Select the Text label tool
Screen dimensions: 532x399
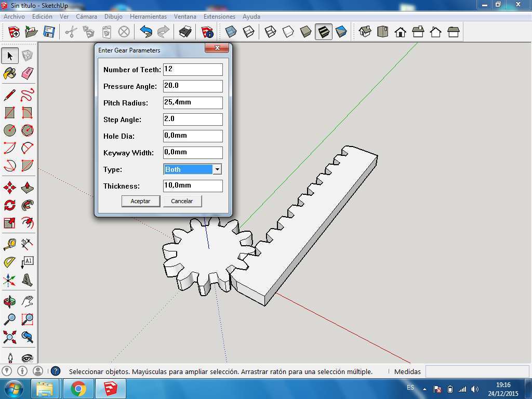click(27, 262)
